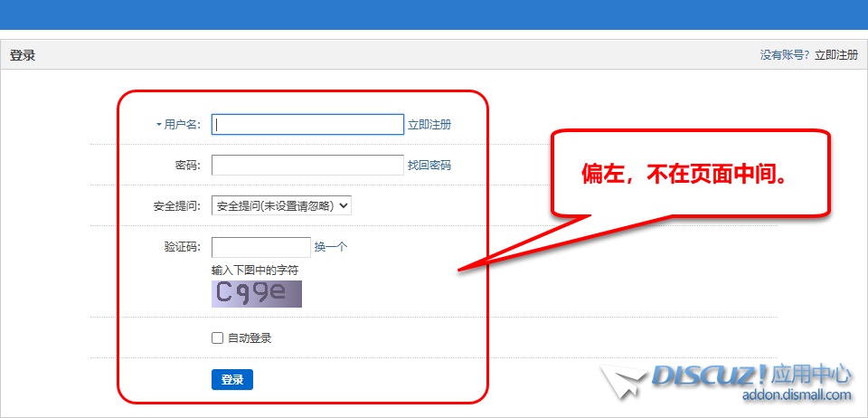The width and height of the screenshot is (868, 418).
Task: Click the 验证码 captcha input field
Action: coord(260,247)
